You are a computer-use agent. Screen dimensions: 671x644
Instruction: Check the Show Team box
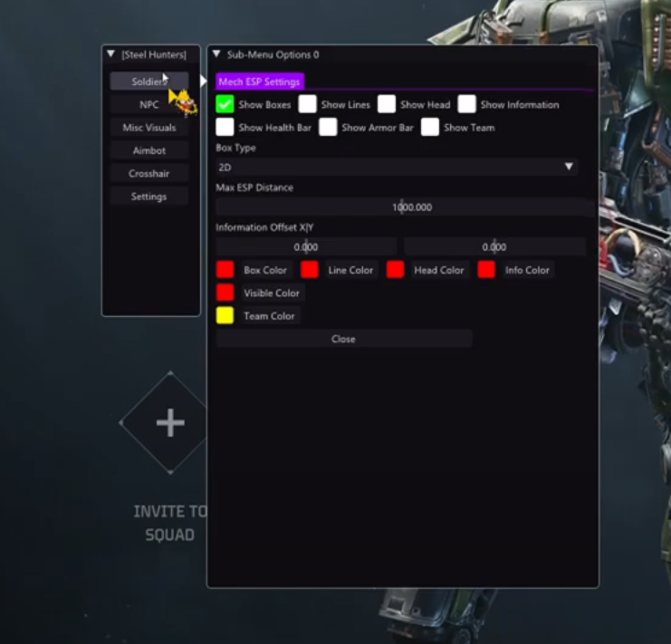(x=430, y=128)
